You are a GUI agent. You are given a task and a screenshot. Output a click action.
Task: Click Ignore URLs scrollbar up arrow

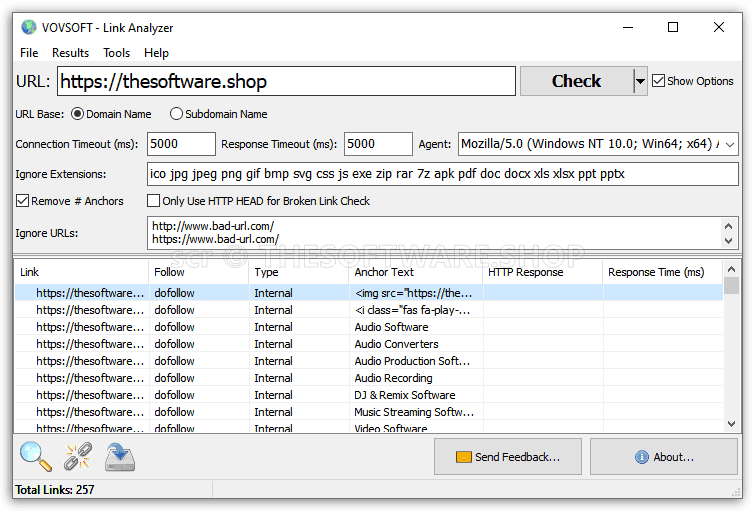pyautogui.click(x=729, y=225)
